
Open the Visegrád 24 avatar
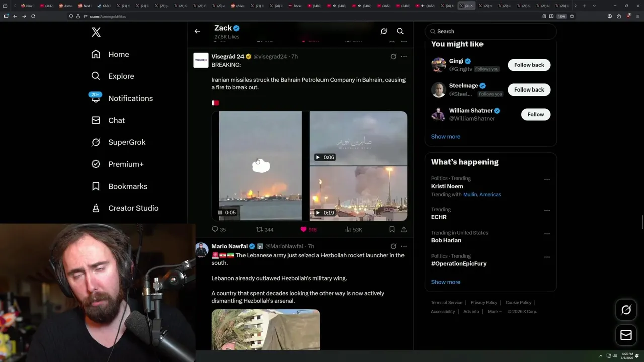point(201,60)
